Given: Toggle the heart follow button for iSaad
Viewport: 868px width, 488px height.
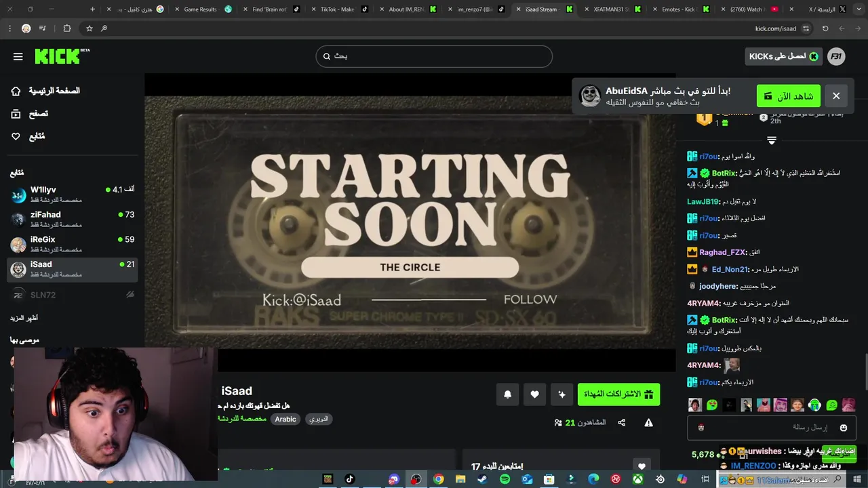Looking at the screenshot, I should pyautogui.click(x=534, y=394).
